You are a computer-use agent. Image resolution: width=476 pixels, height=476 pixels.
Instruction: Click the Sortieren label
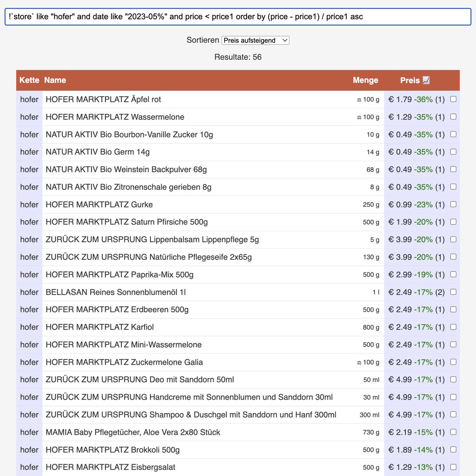[203, 40]
